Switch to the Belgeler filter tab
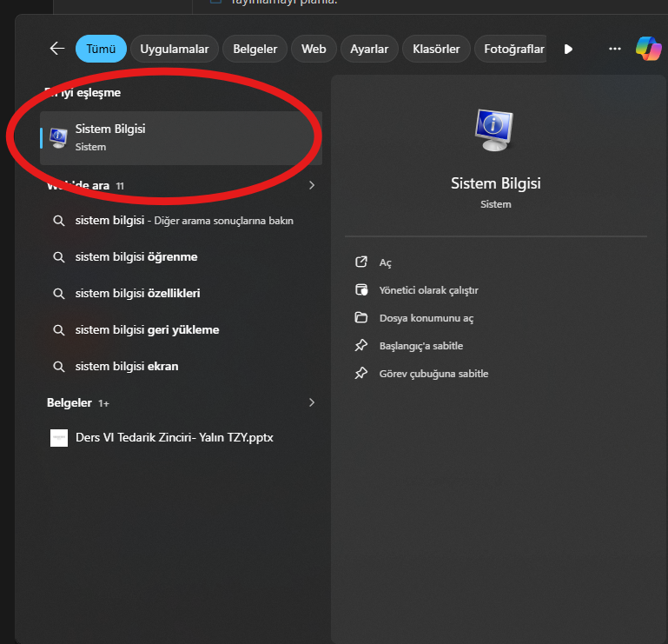Viewport: 668px width, 644px height. pyautogui.click(x=255, y=49)
